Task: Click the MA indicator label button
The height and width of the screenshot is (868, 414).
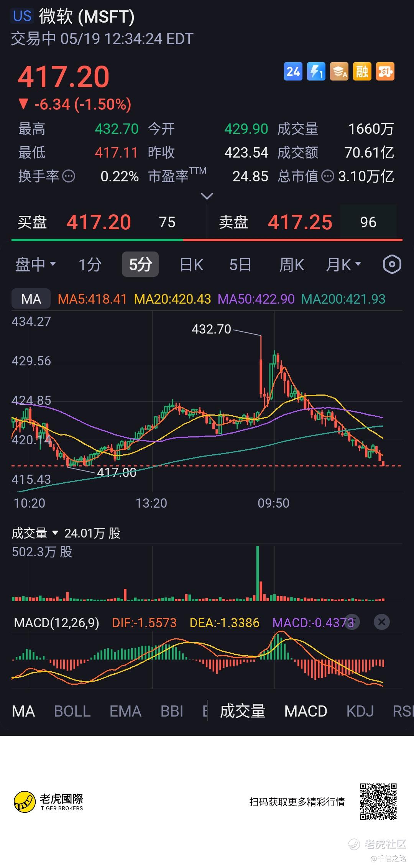Action: [x=31, y=299]
